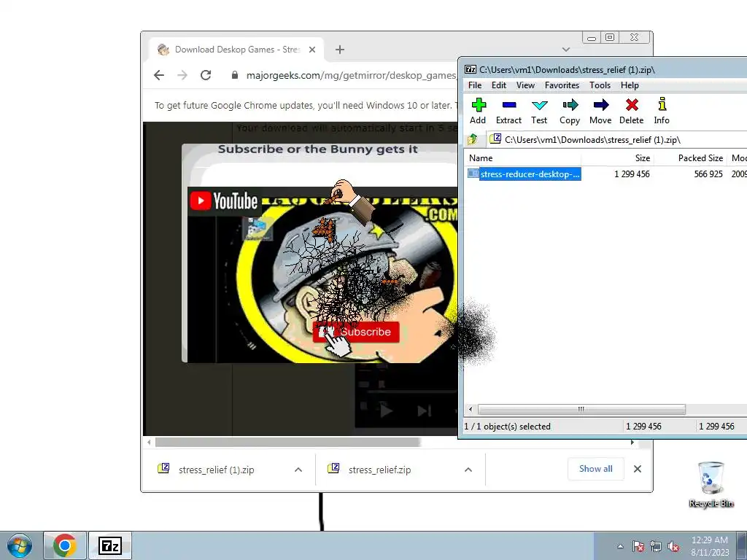The image size is (747, 560).
Task: Click packed size value 566 925
Action: (708, 174)
